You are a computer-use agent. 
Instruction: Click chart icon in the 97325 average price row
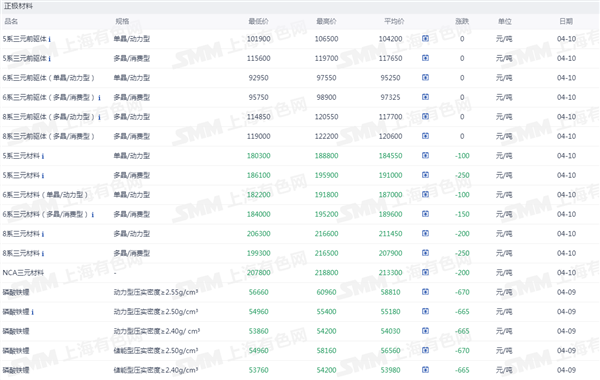[425, 97]
